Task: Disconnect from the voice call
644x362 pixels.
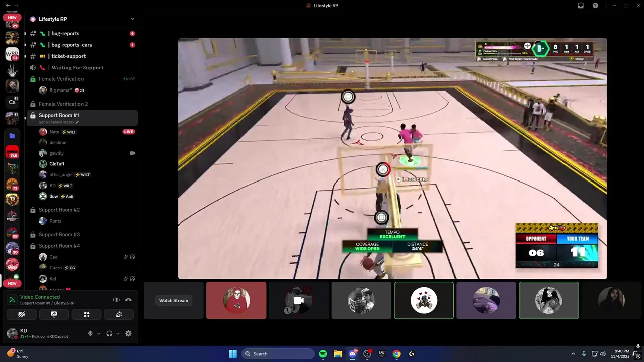Action: coord(128,300)
